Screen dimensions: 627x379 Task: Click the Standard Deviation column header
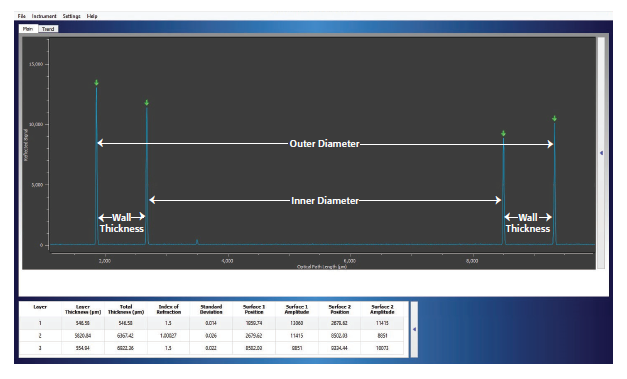211,309
